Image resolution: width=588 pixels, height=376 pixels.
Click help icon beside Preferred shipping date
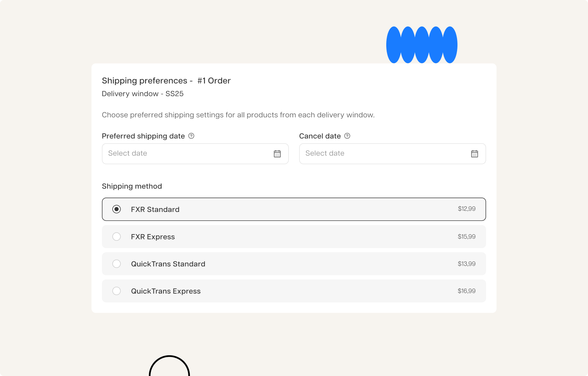[191, 136]
